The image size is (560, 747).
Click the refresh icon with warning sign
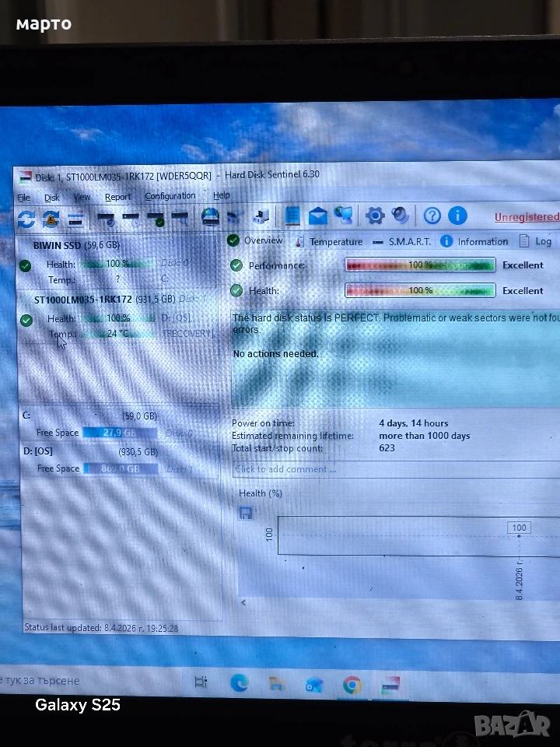tap(51, 219)
